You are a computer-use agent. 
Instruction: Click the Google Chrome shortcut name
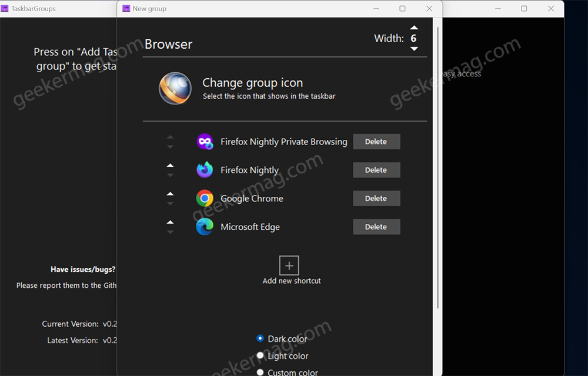252,199
